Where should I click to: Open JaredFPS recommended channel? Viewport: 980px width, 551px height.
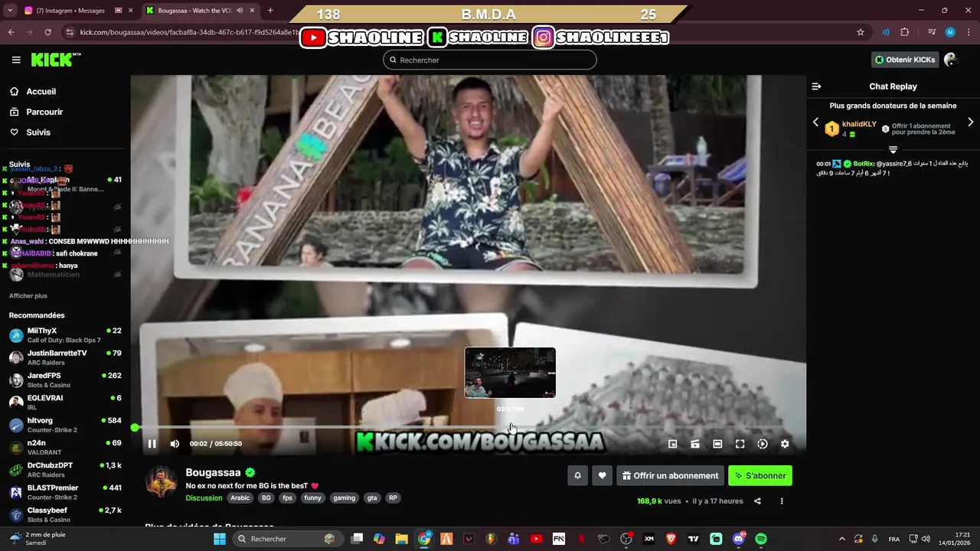65,380
